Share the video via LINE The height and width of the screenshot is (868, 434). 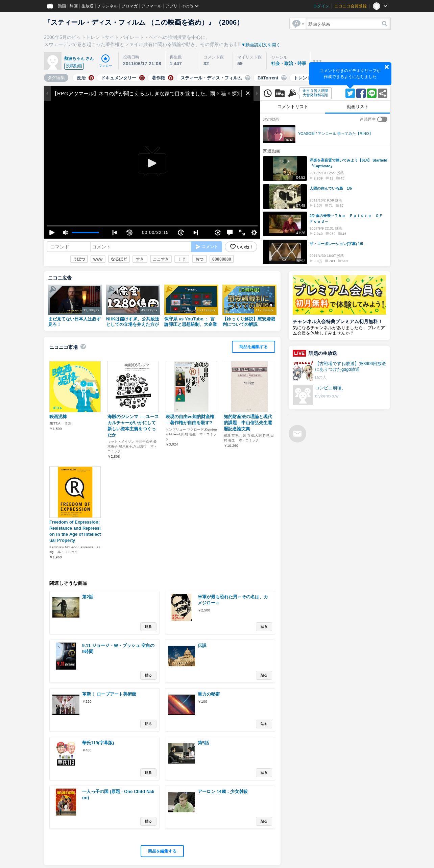(372, 93)
